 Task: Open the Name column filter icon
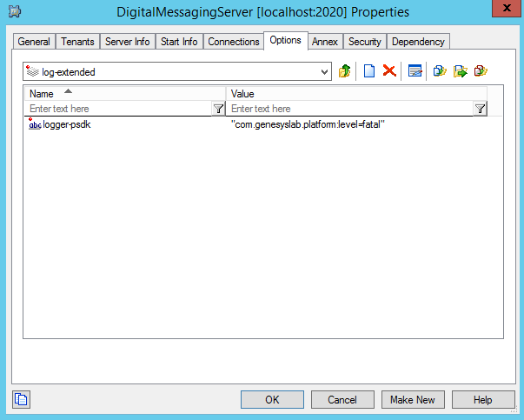[x=218, y=109]
